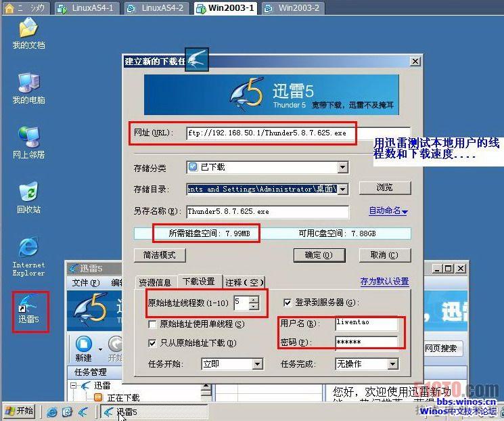The width and height of the screenshot is (504, 421).
Task: Open dropdown arrow beside New button
Action: click(x=101, y=349)
